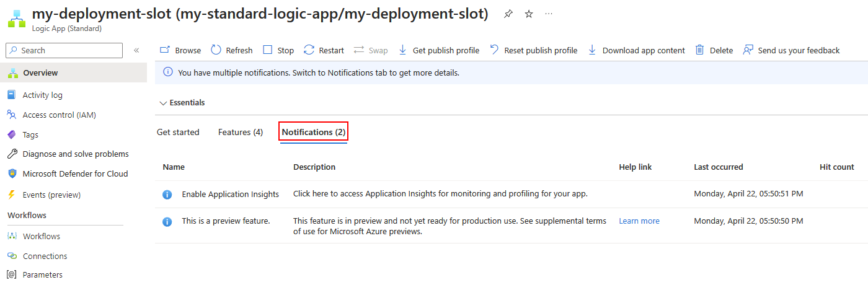Open Enable Application Insights notification
This screenshot has height=285, width=868.
coord(230,194)
